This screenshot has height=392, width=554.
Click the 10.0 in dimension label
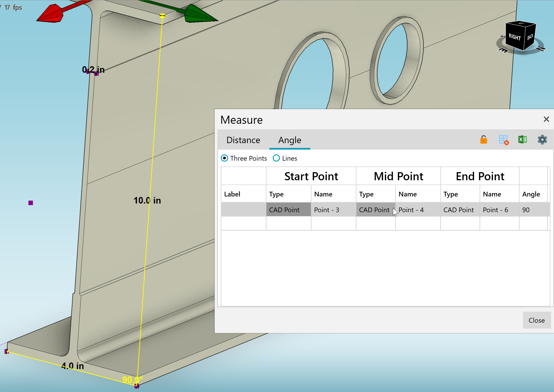(147, 200)
